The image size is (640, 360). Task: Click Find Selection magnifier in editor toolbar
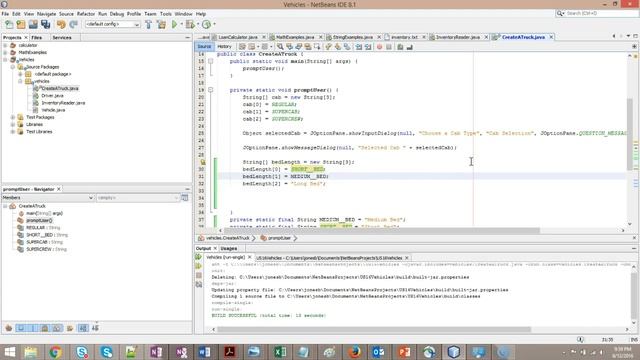click(280, 47)
